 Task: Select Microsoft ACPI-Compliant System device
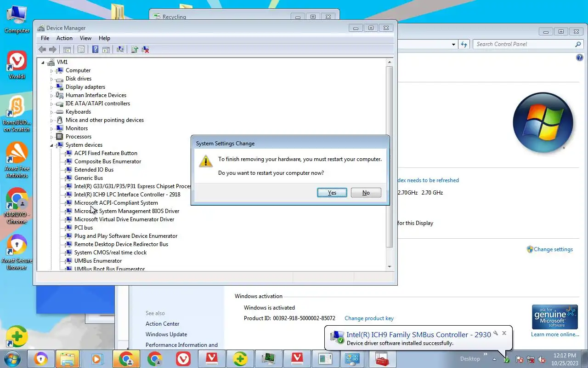coord(116,203)
